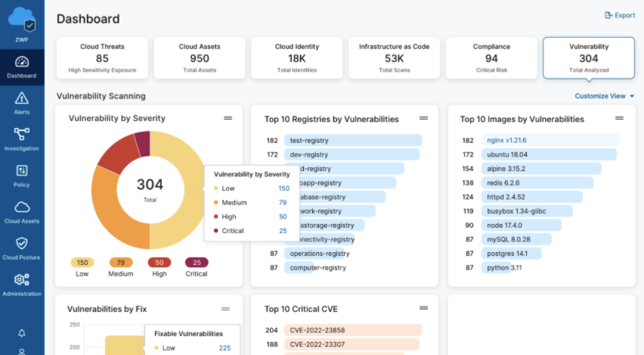Open Vulnerability by Severity widget menu
Image resolution: width=644 pixels, height=355 pixels.
pyautogui.click(x=228, y=118)
